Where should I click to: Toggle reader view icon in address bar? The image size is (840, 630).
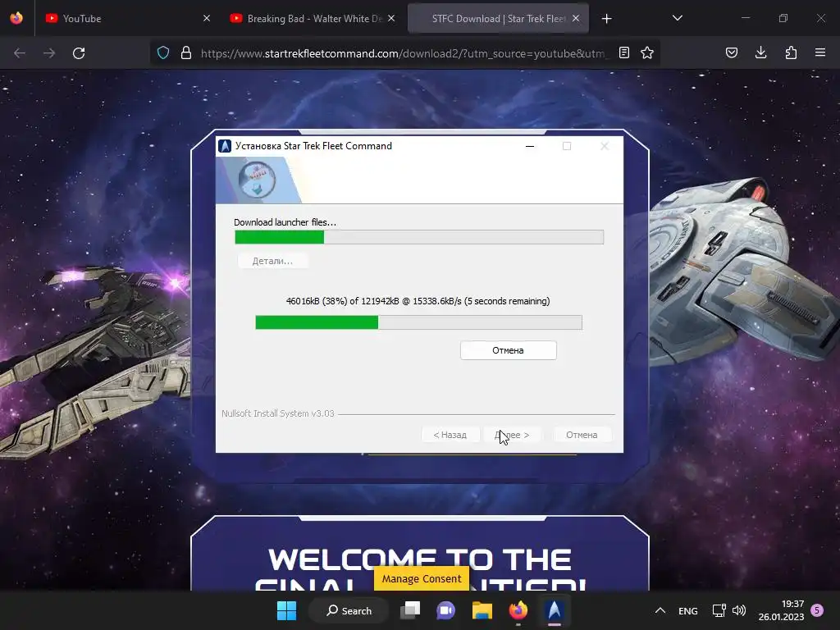pyautogui.click(x=624, y=52)
